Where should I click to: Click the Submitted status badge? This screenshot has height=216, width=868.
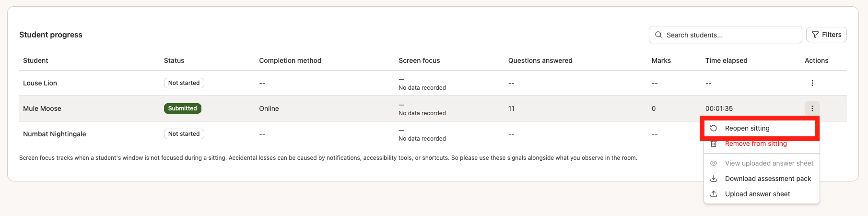182,108
